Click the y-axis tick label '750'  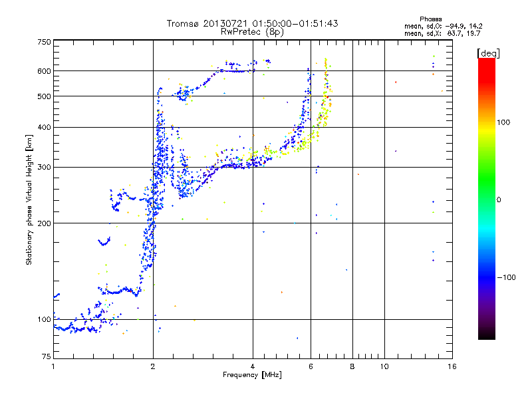[x=44, y=42]
